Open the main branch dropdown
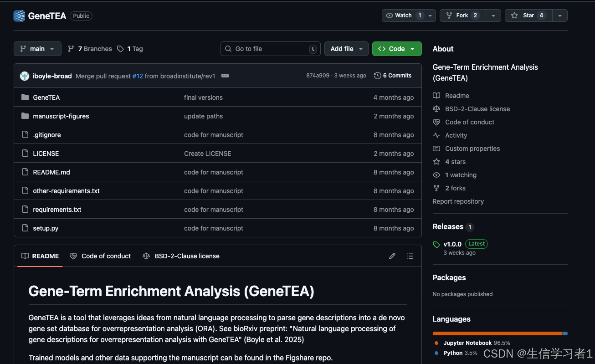This screenshot has height=364, width=595. (37, 49)
